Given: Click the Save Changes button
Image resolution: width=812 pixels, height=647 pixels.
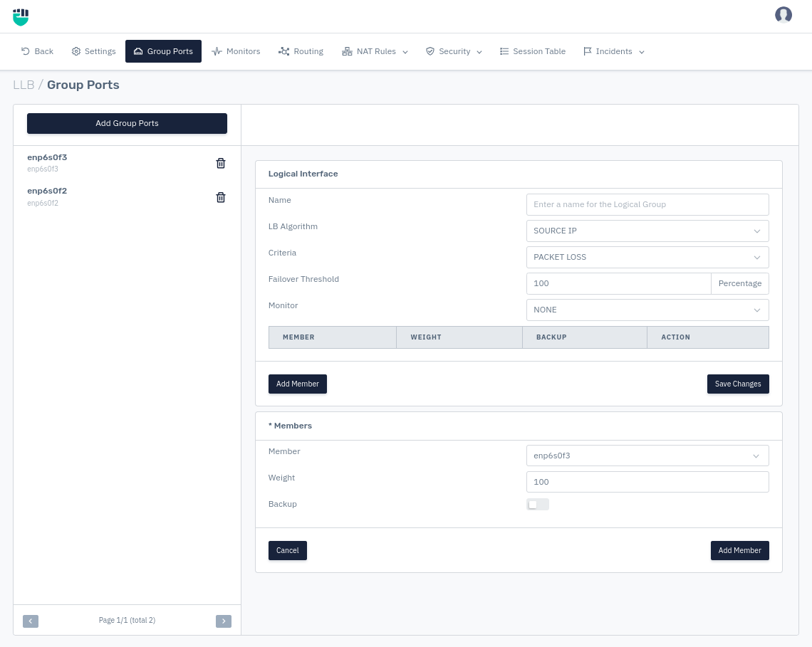Looking at the screenshot, I should pyautogui.click(x=737, y=384).
